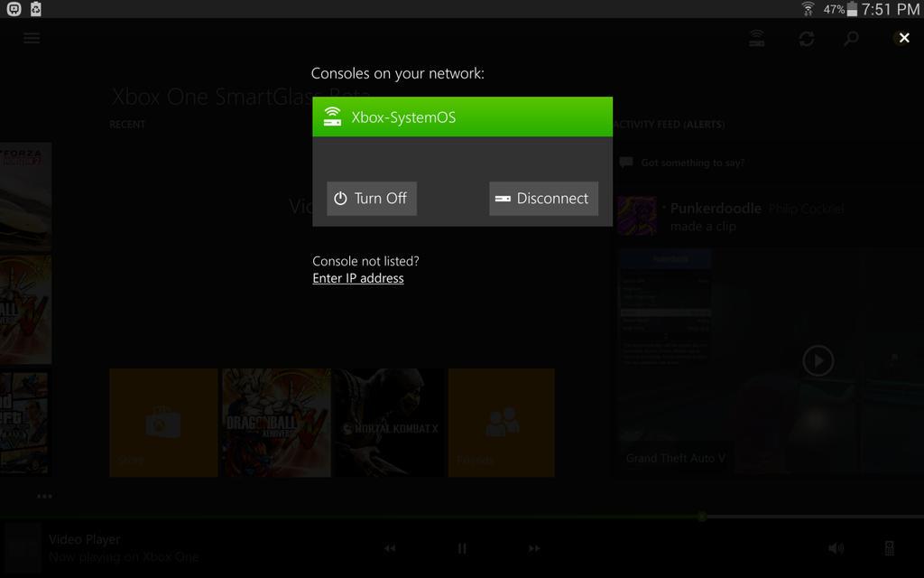Open the Video Player now playing thumbnail
The width and height of the screenshot is (924, 578).
click(23, 548)
